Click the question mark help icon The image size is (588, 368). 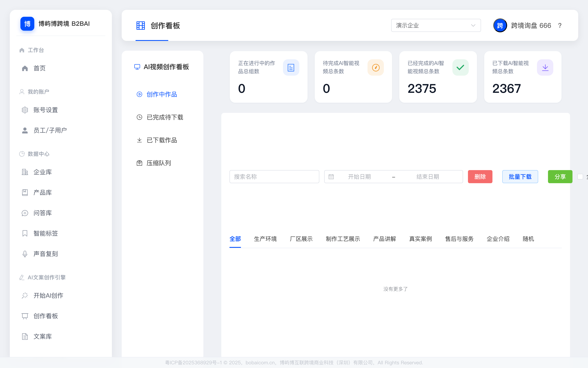[x=560, y=26]
